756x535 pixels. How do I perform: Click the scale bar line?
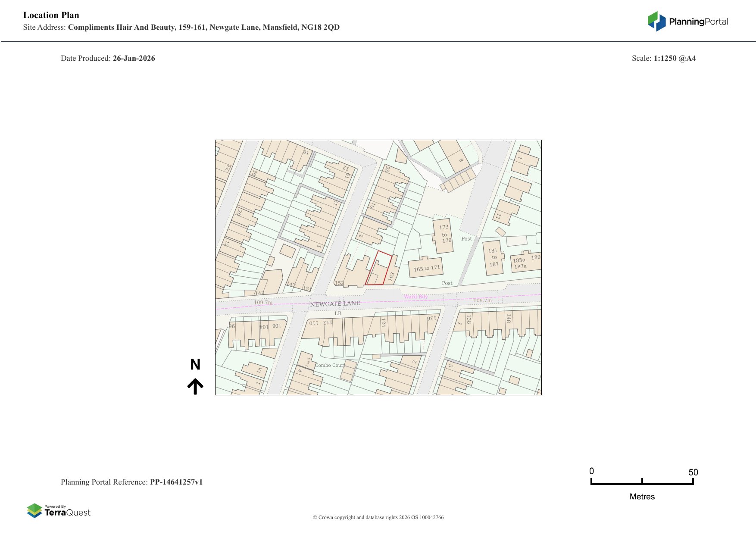tap(642, 484)
